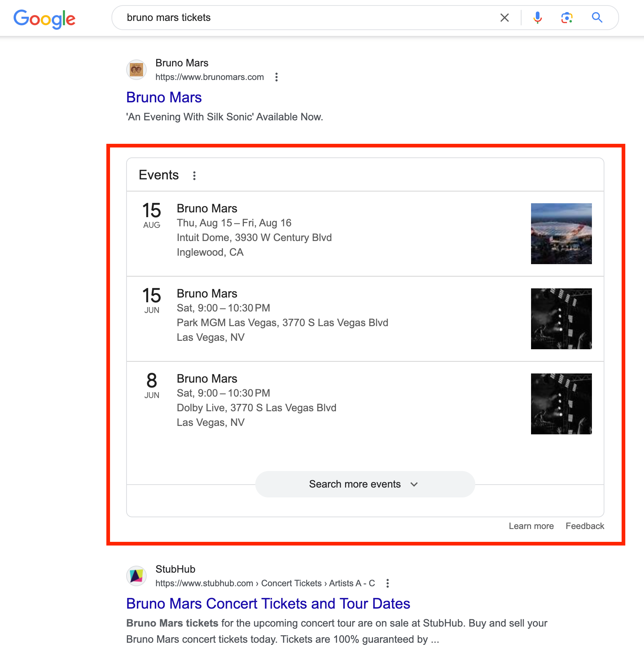Click the magnifying glass search icon
This screenshot has height=653, width=644.
(x=597, y=18)
